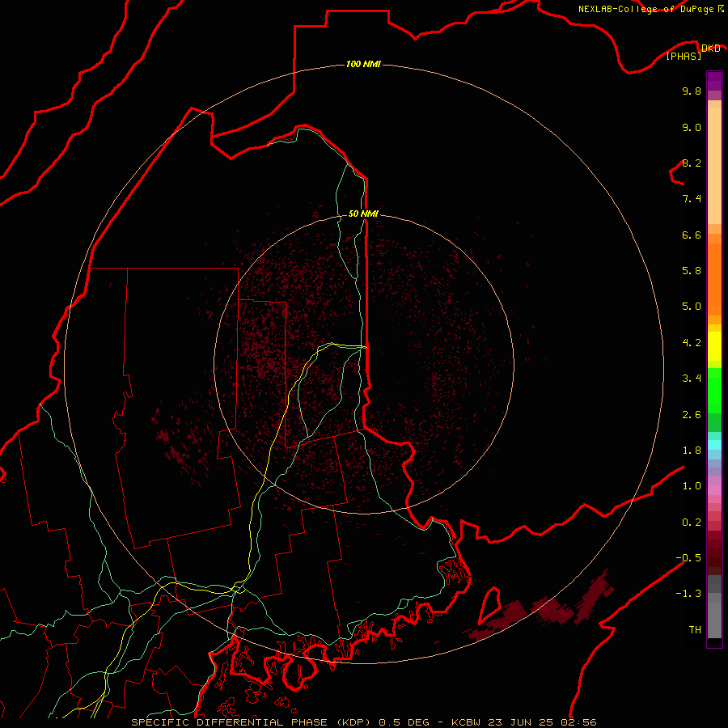
Task: Select the "0.2" scale value
Action: click(x=692, y=523)
